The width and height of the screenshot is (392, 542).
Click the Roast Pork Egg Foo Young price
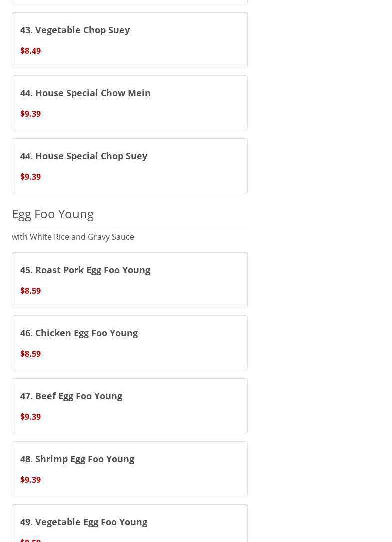[30, 291]
